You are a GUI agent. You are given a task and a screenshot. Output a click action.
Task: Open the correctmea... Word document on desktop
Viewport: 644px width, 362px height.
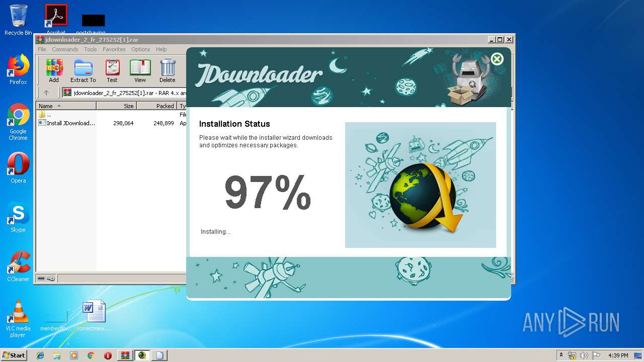coord(94,316)
